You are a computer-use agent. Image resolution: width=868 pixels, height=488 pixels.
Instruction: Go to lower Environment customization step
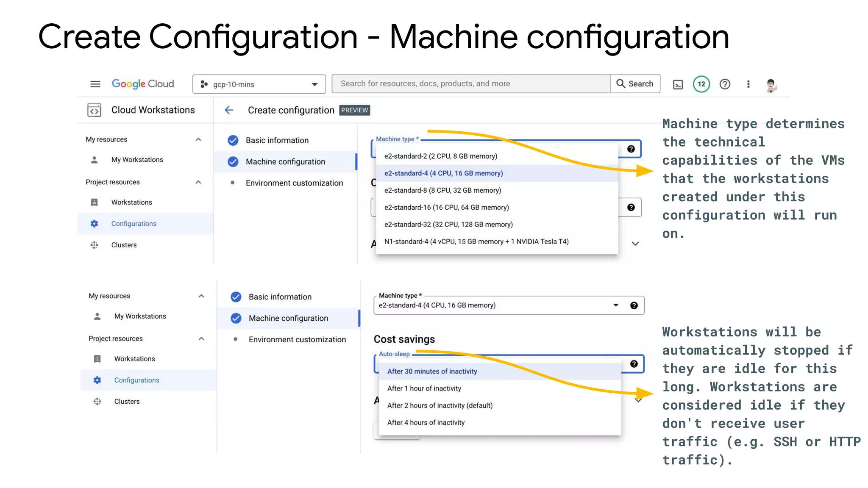click(x=297, y=340)
